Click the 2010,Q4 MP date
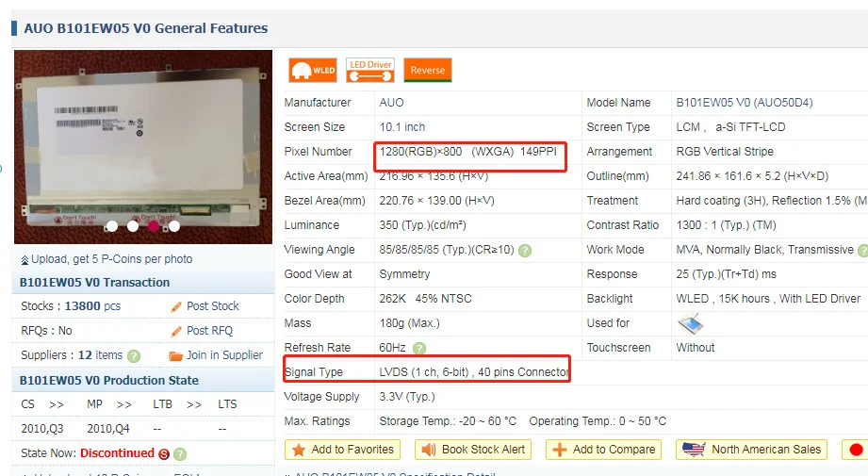868x476 pixels. click(108, 428)
